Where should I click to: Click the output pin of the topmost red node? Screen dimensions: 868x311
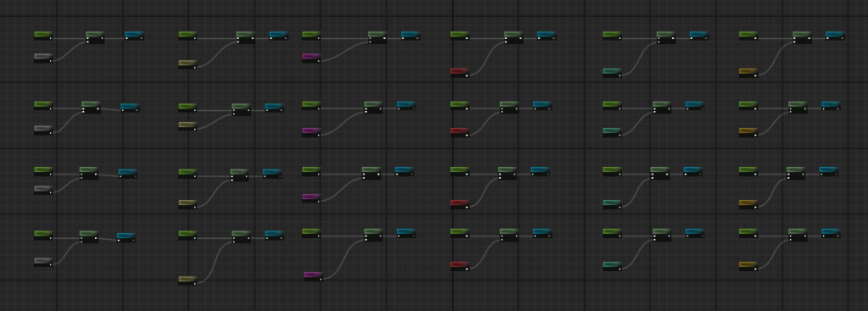[x=467, y=75]
